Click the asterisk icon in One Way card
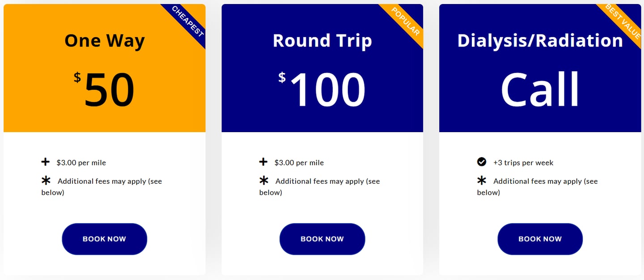644x280 pixels. click(x=46, y=181)
